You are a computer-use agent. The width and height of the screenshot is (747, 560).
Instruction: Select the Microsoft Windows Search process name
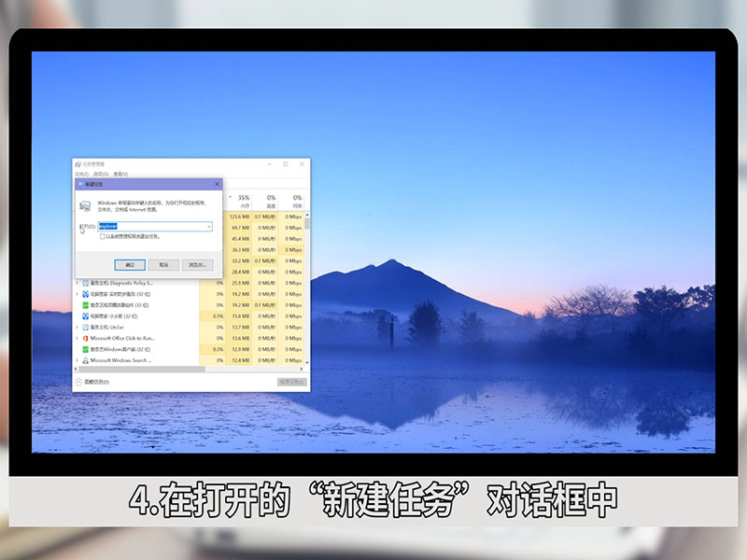[120, 360]
